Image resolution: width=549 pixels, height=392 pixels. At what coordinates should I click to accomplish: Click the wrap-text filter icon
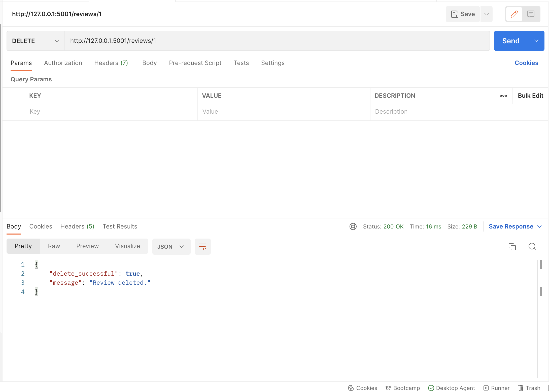[203, 246]
